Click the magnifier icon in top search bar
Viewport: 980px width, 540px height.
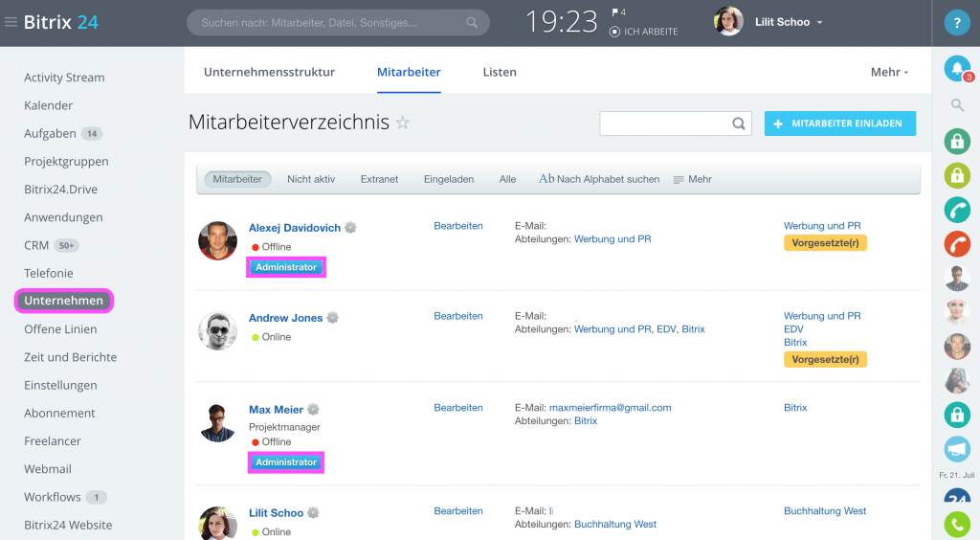[472, 23]
